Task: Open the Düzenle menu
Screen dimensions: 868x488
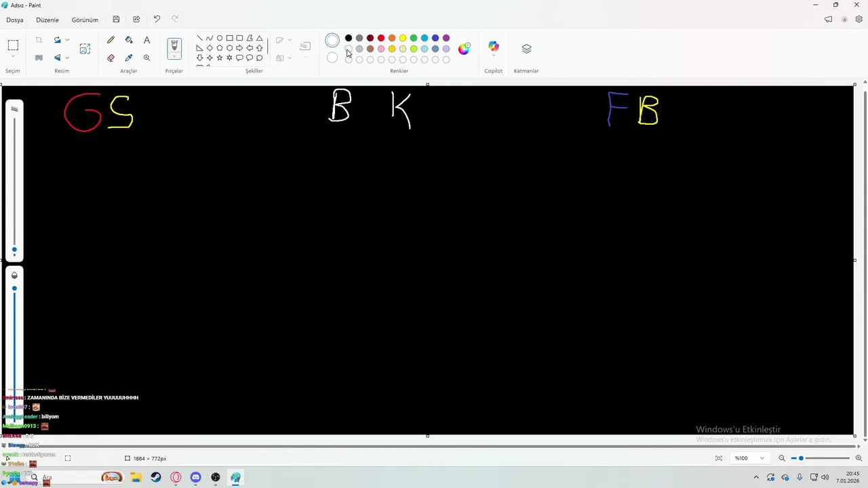Action: 47,20
